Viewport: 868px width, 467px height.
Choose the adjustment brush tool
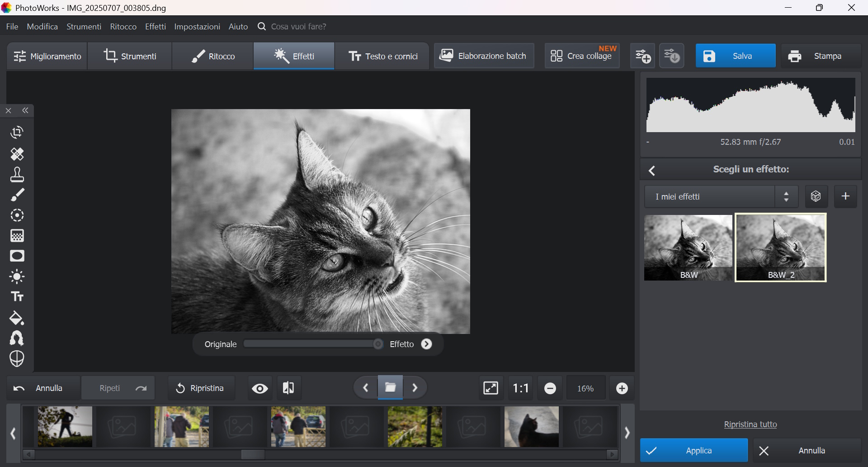click(x=17, y=195)
